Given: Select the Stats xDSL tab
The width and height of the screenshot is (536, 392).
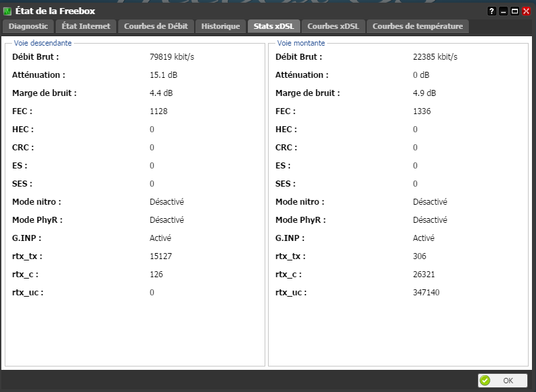Looking at the screenshot, I should pyautogui.click(x=274, y=26).
